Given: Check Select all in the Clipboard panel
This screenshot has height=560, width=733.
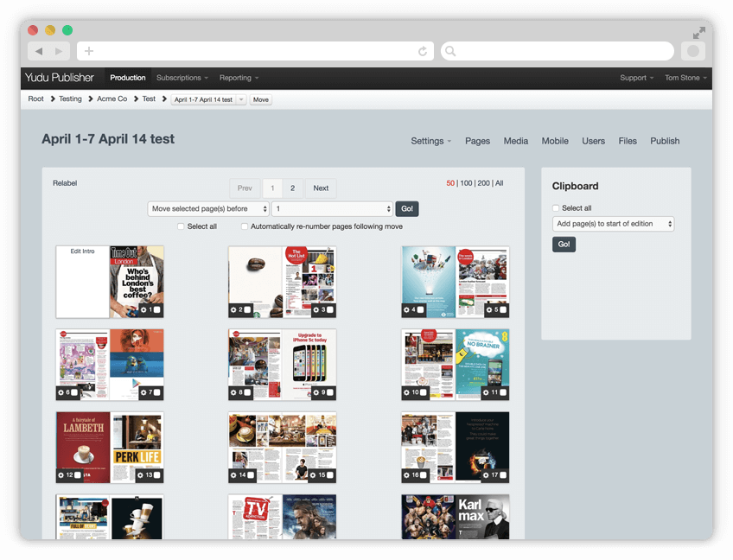Looking at the screenshot, I should 557,208.
